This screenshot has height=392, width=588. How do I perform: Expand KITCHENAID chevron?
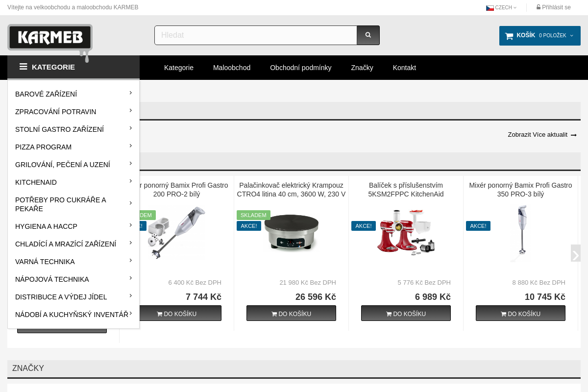131,181
